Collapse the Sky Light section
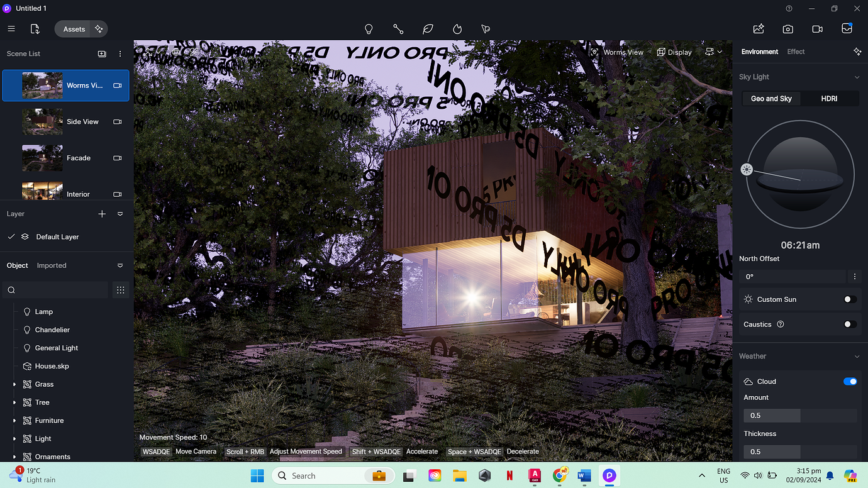Screen dimensions: 868x488 pos(857,76)
